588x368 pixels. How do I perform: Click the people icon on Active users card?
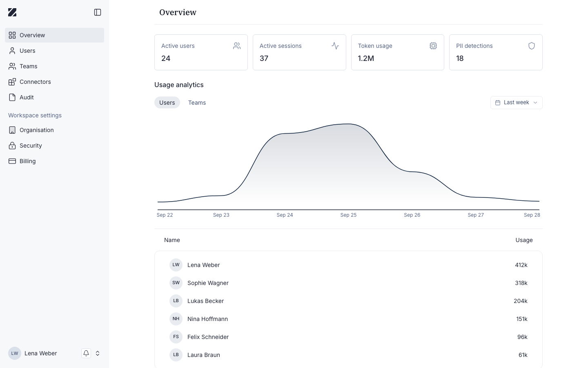point(237,46)
